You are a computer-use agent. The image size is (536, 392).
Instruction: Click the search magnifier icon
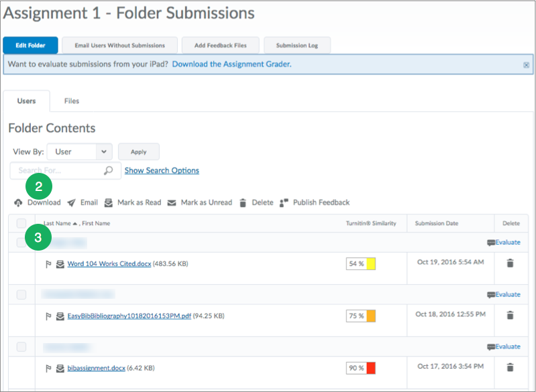109,170
